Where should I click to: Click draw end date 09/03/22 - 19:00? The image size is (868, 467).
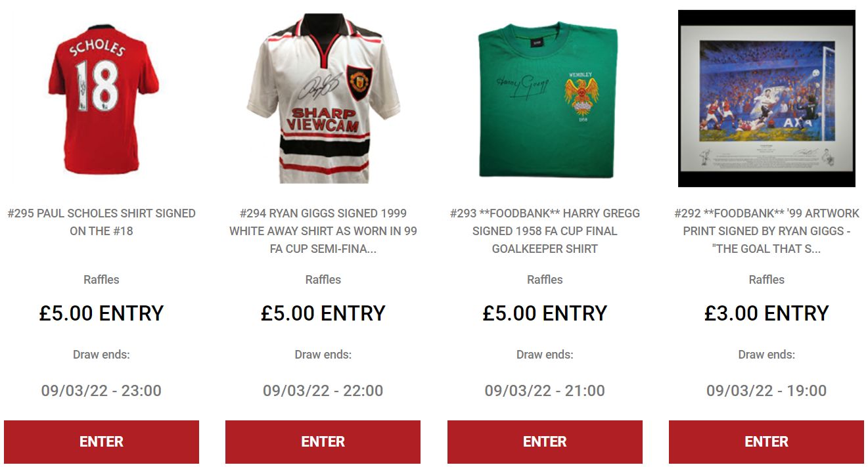[x=766, y=391]
